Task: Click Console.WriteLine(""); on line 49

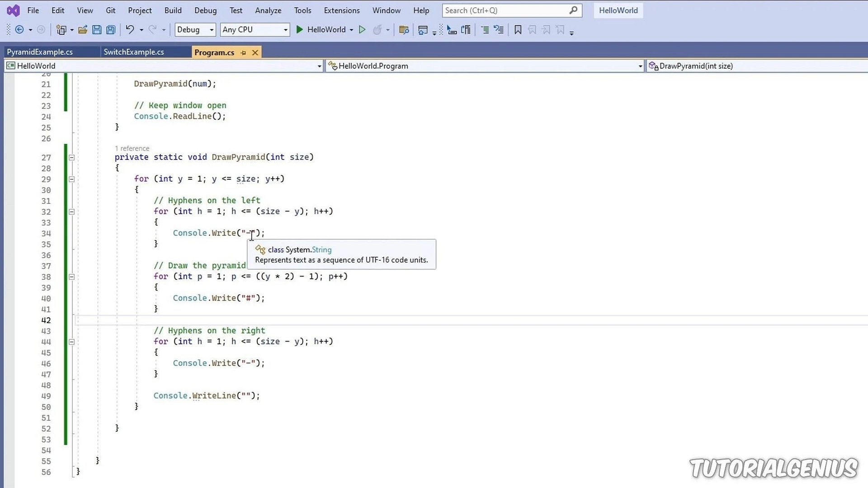Action: pyautogui.click(x=207, y=396)
